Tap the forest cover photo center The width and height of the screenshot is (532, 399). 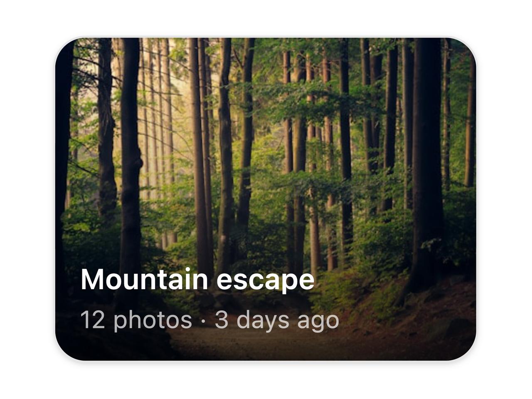click(x=266, y=199)
